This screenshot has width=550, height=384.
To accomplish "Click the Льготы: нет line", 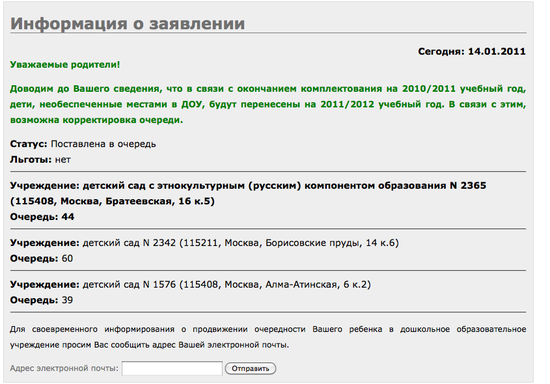I will tap(40, 160).
